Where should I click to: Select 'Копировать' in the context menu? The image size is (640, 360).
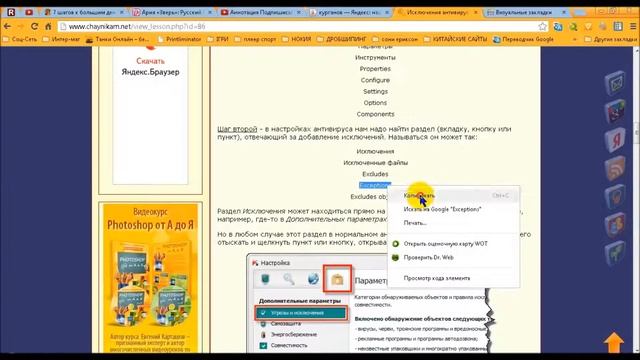[453, 196]
